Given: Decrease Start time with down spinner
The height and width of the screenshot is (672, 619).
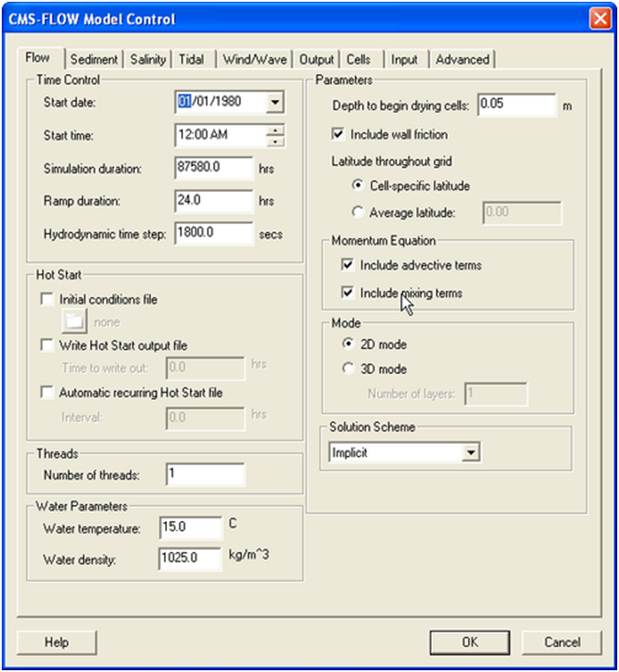Looking at the screenshot, I should tap(276, 141).
